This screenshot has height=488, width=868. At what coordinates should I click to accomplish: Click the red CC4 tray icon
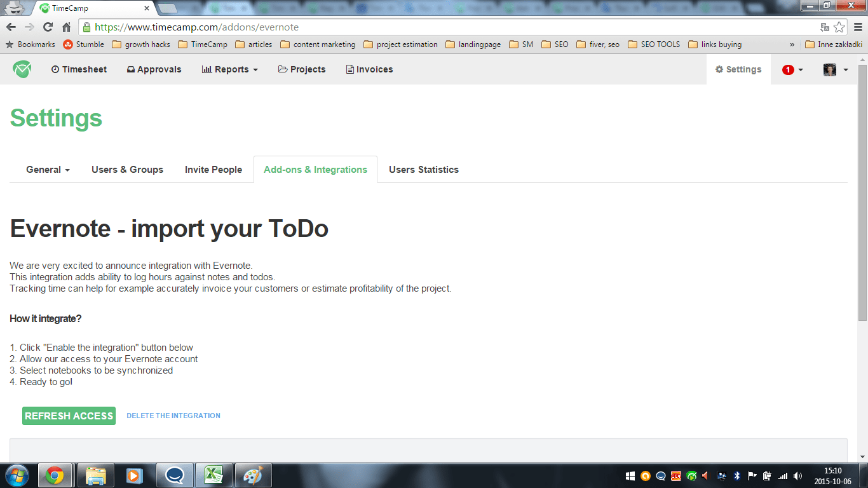point(676,475)
